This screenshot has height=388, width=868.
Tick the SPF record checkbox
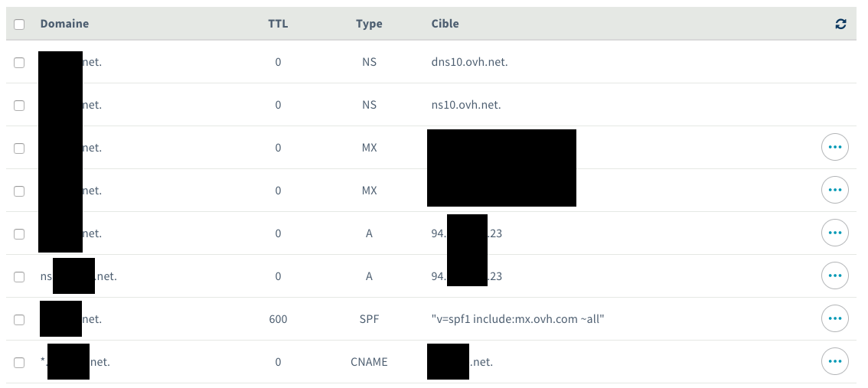coord(19,320)
